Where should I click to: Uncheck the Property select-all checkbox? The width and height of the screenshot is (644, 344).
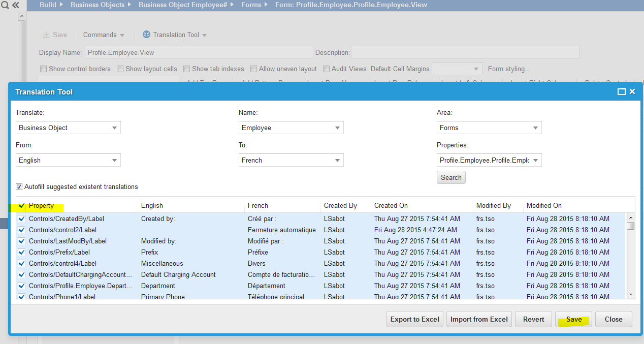[x=22, y=206]
